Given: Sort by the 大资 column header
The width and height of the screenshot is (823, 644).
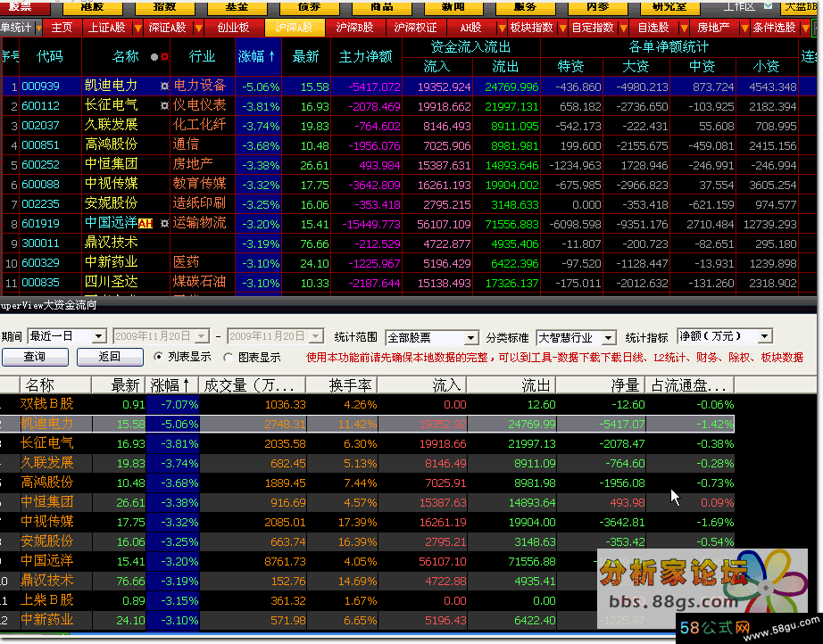Looking at the screenshot, I should point(636,67).
